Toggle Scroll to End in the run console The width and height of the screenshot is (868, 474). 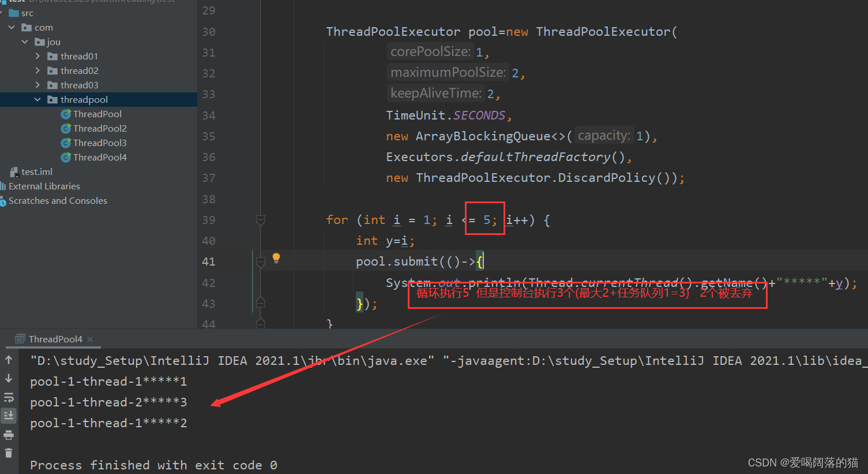(x=9, y=415)
